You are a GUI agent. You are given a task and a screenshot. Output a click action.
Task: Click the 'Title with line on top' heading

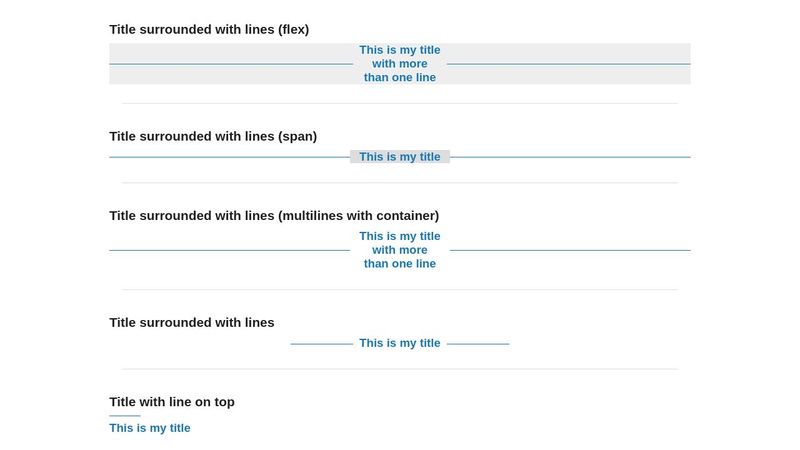click(x=172, y=402)
